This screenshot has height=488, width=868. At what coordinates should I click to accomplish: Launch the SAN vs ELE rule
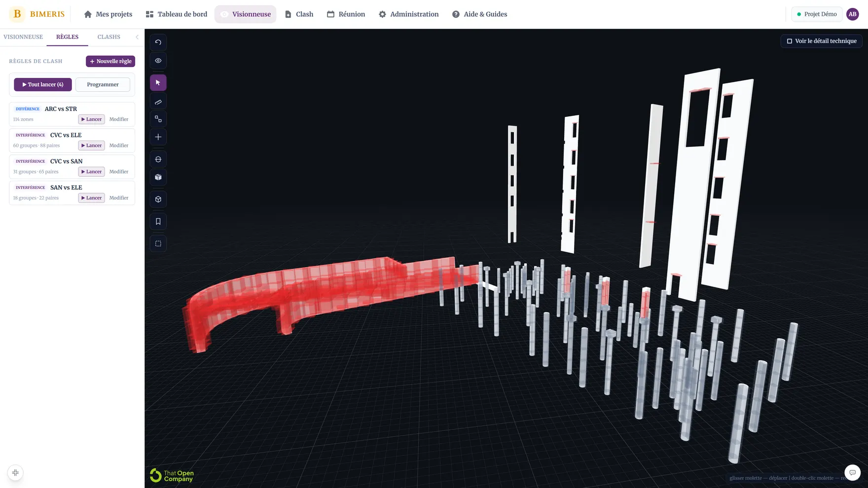coord(91,198)
